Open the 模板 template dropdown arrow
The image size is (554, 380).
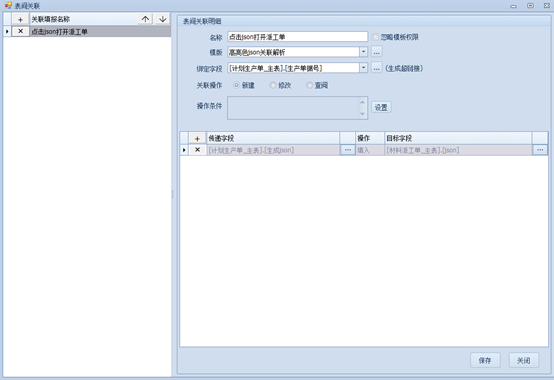364,52
